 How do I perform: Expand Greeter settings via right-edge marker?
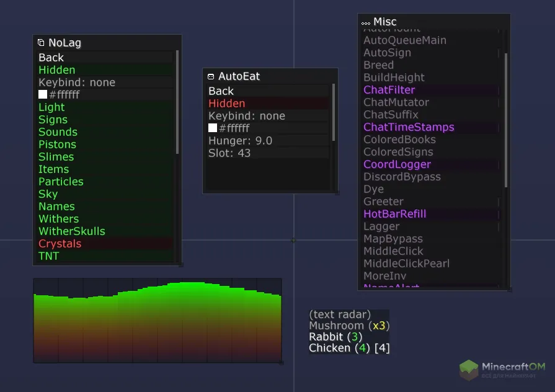pyautogui.click(x=499, y=202)
